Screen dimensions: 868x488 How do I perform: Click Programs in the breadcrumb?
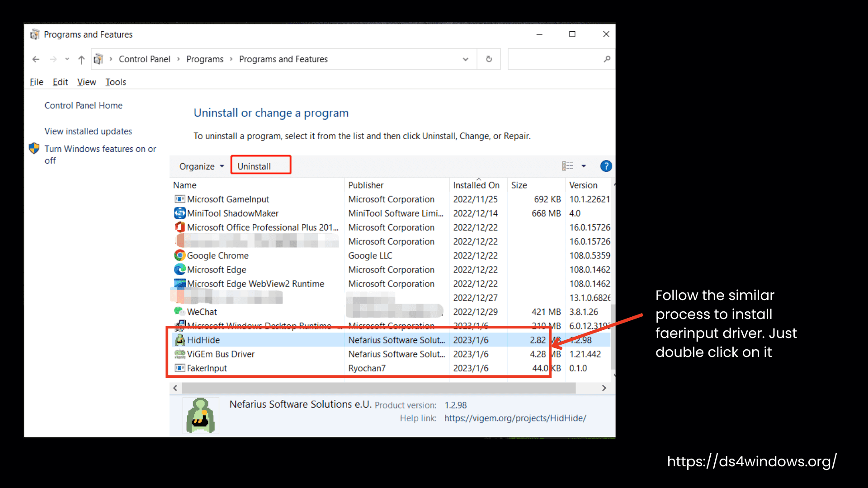(205, 59)
